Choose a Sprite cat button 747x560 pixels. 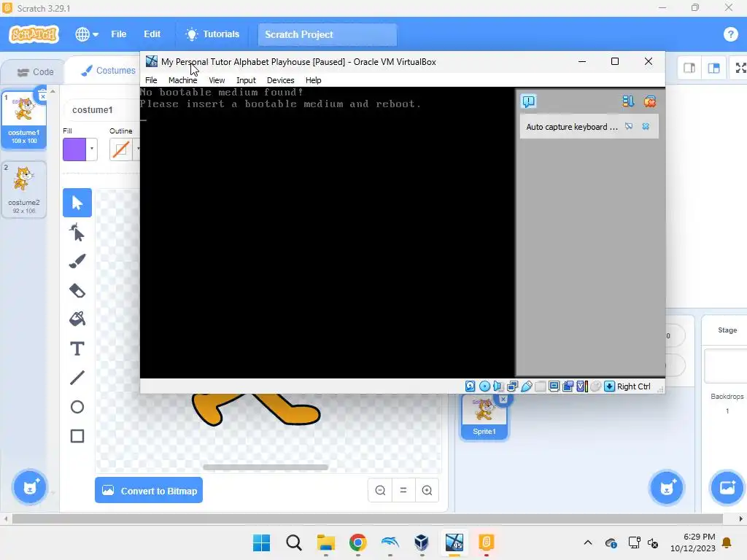click(x=667, y=487)
